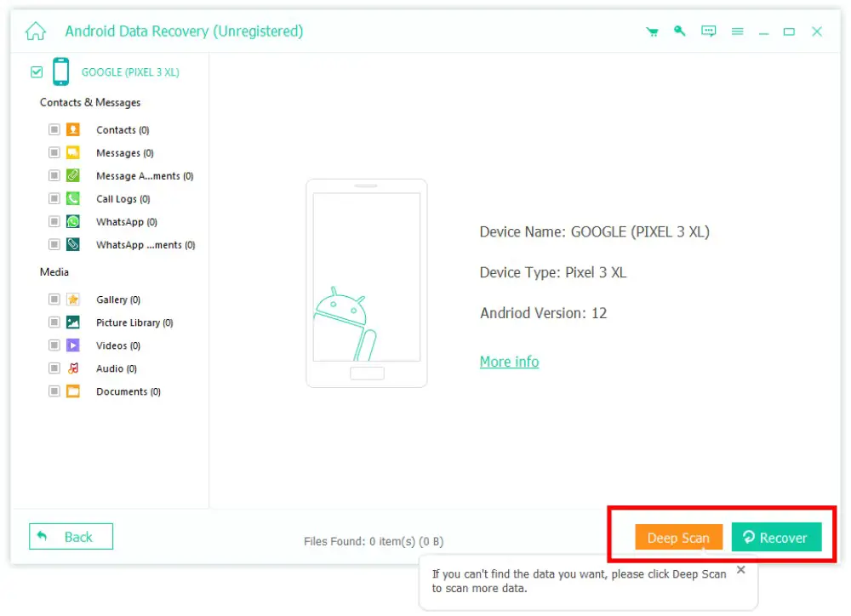Click the WhatsApp green icon
The height and width of the screenshot is (616, 851).
(72, 221)
